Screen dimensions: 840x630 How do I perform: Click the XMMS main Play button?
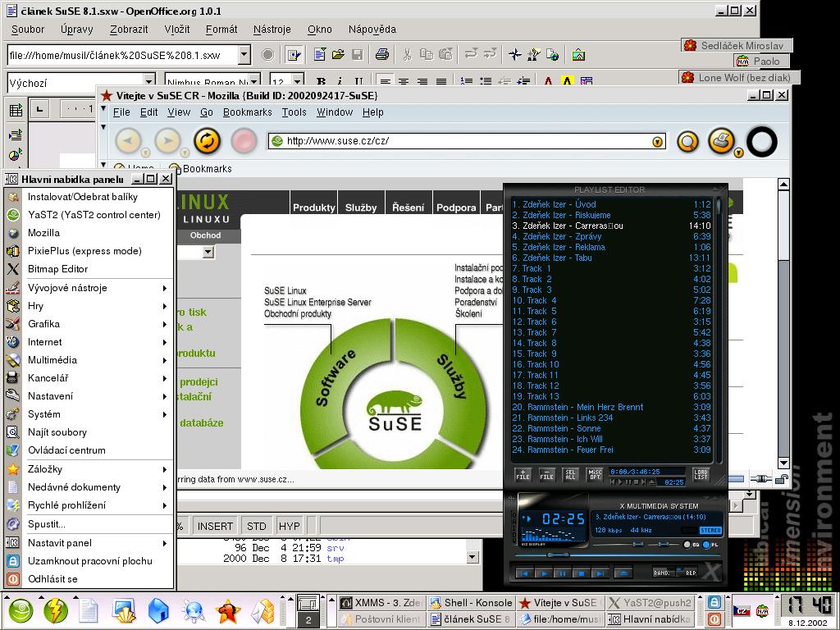[x=543, y=573]
